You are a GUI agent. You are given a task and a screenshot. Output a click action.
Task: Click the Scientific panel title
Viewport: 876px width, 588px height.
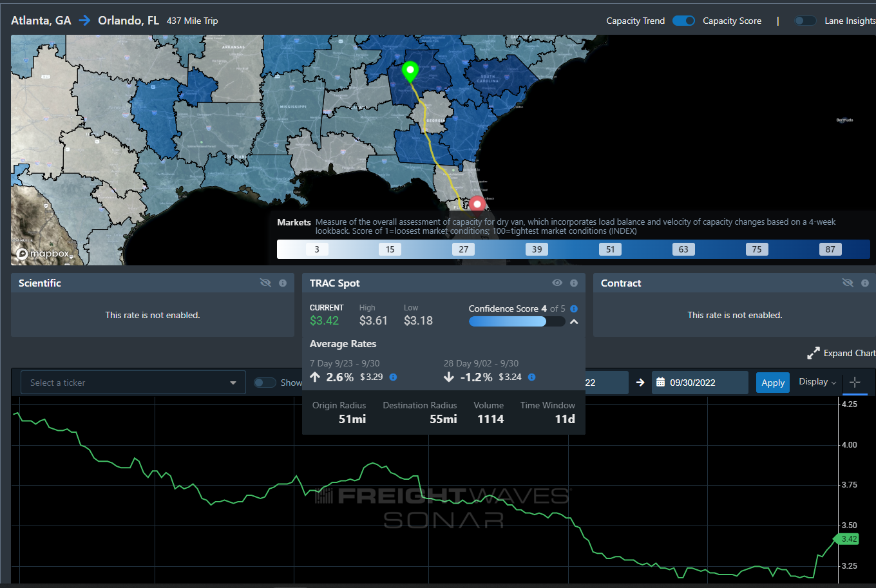(x=40, y=283)
